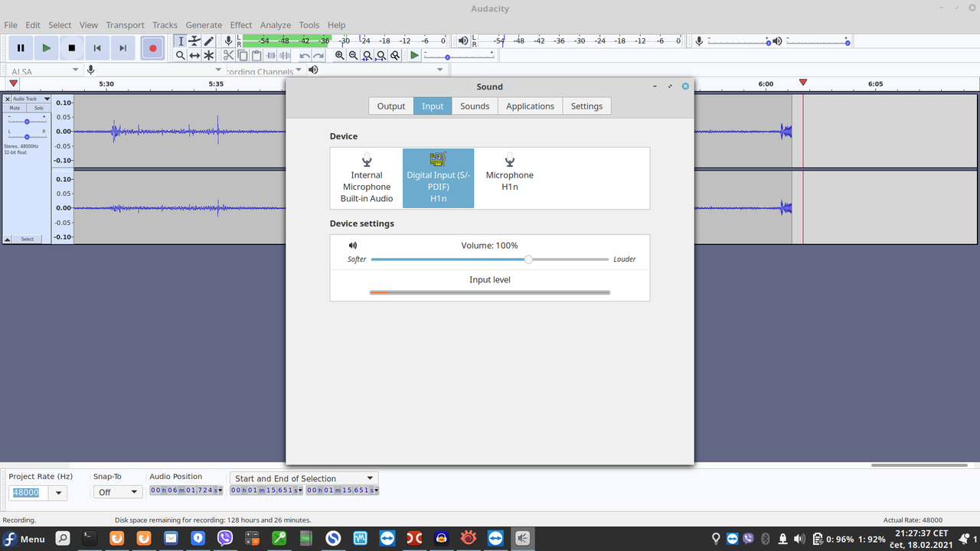Adjust the playback volume mixer slider
Image resolution: width=980 pixels, height=551 pixels.
coord(818,41)
